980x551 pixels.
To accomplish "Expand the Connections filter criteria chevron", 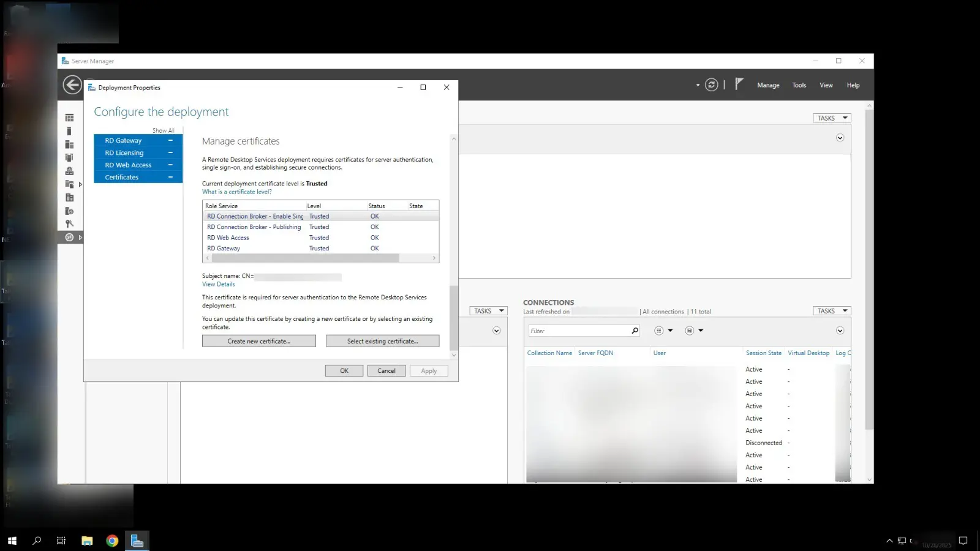I will pyautogui.click(x=840, y=331).
